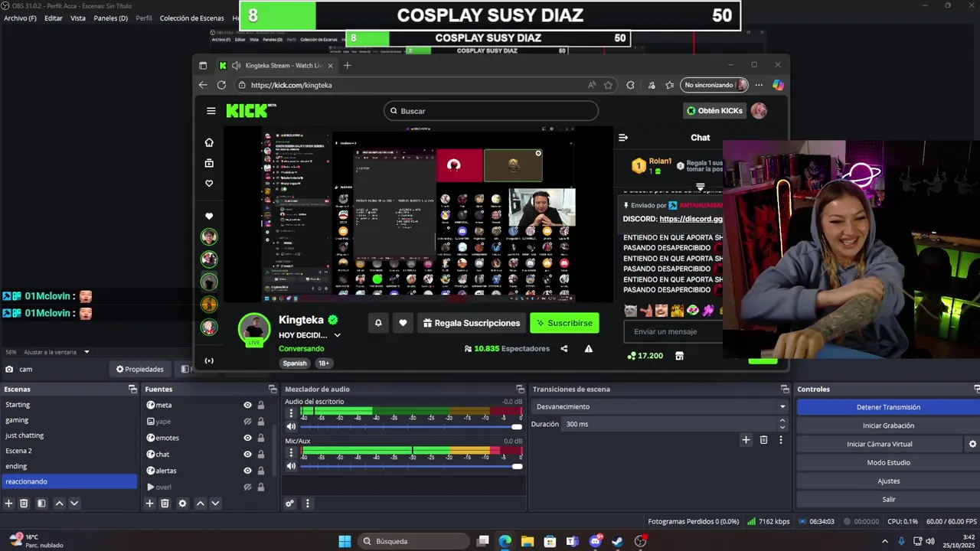The height and width of the screenshot is (551, 980).
Task: Add a new scene with the plus icon
Action: coord(9,504)
